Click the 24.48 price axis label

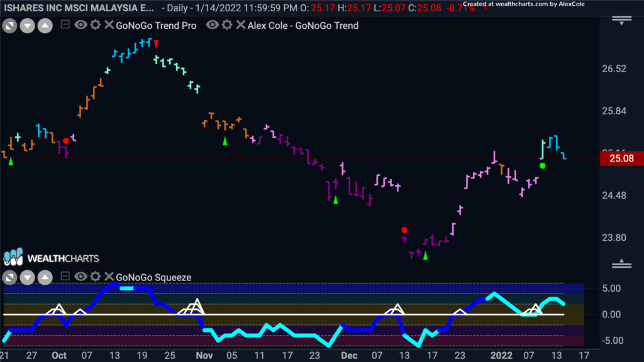pos(614,195)
